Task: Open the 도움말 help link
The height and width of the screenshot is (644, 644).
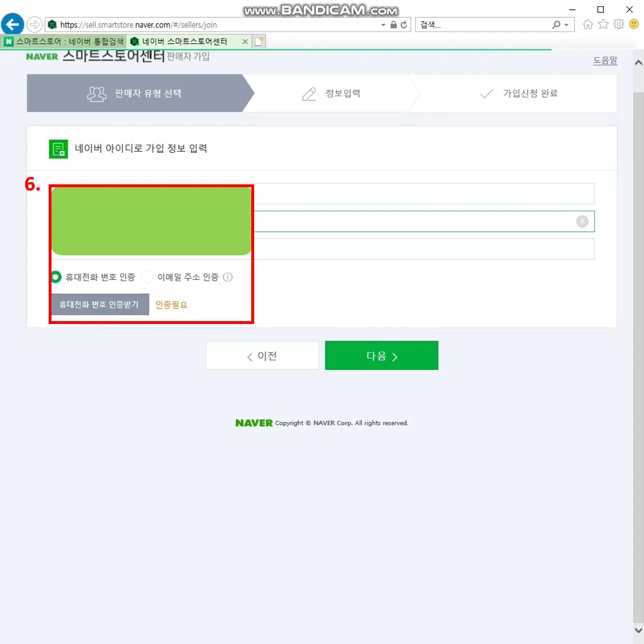Action: click(605, 60)
